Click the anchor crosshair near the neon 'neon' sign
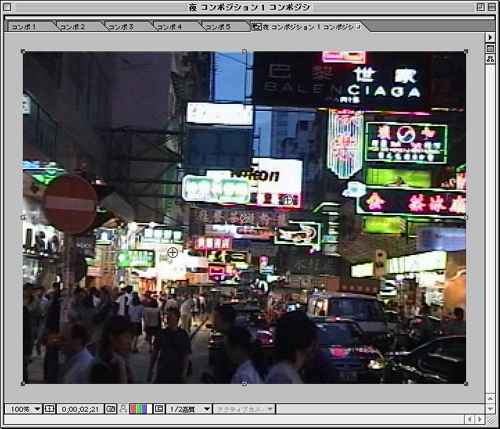This screenshot has height=429, width=500. (287, 200)
